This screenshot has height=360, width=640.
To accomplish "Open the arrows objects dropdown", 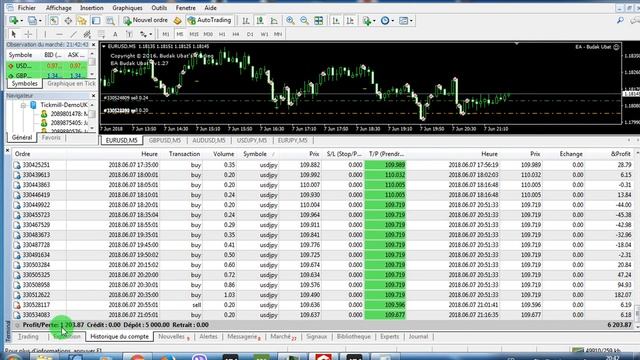I will click(146, 34).
